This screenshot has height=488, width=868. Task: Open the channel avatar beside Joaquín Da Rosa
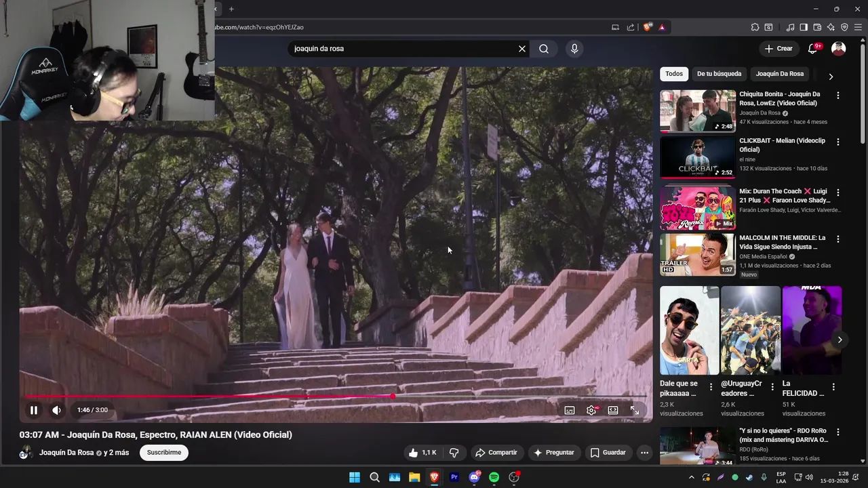tap(26, 453)
